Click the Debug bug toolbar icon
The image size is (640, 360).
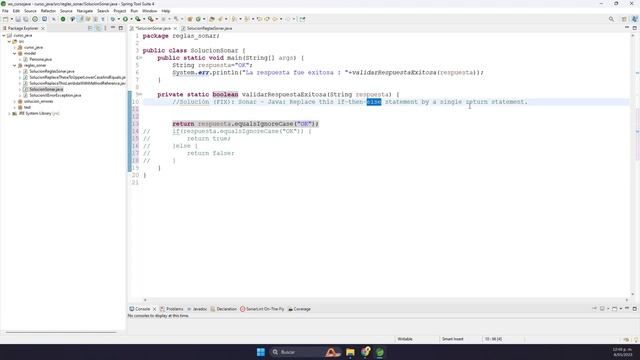pos(113,19)
